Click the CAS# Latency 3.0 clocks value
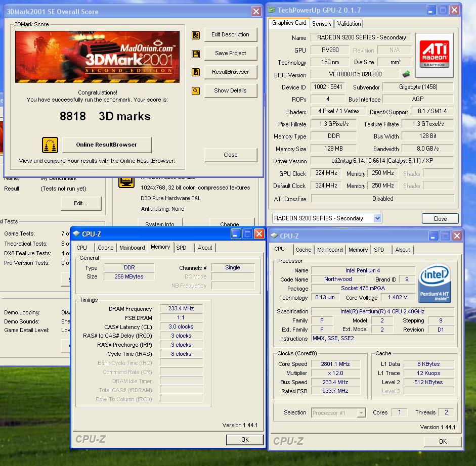The image size is (476, 466). tap(181, 327)
